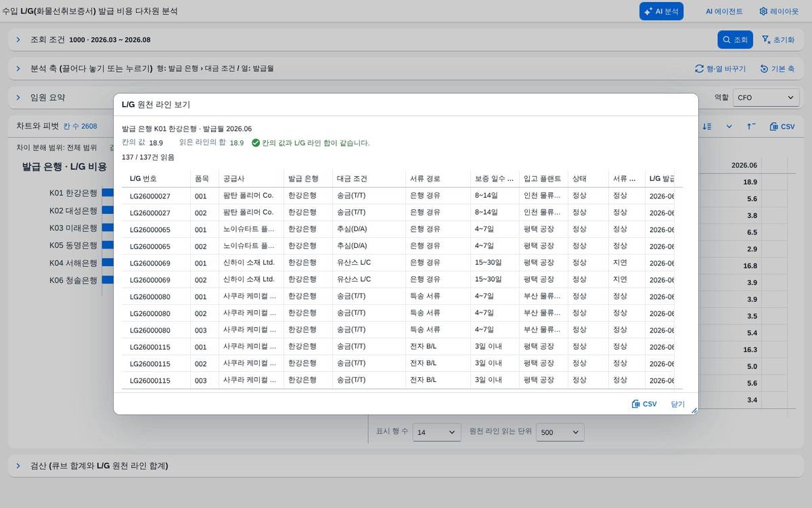812x508 pixels.
Task: Select the first LG26000027 row, item 001
Action: pos(403,196)
